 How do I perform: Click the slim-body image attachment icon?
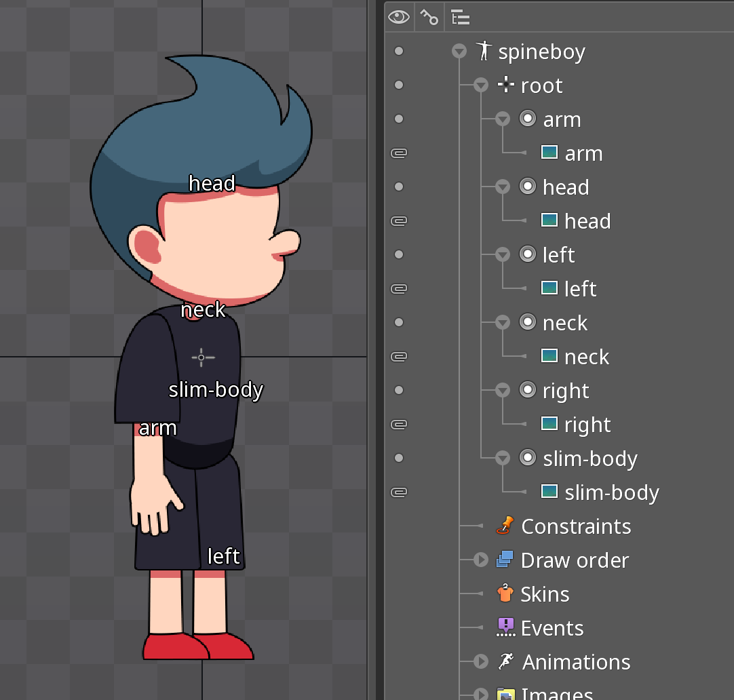coord(549,491)
